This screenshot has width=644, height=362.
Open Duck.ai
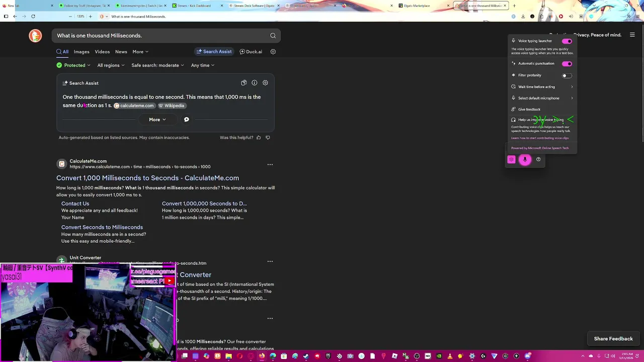pos(251,52)
